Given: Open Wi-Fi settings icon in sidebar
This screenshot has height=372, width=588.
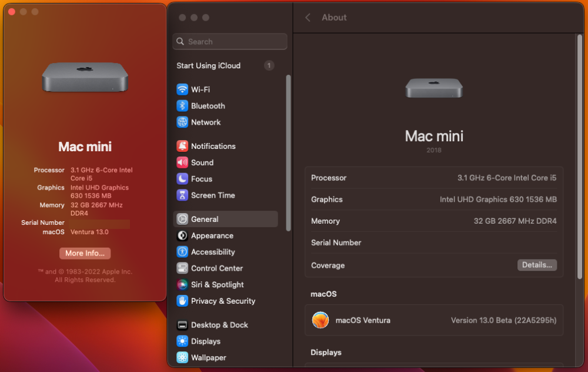Looking at the screenshot, I should (x=182, y=89).
